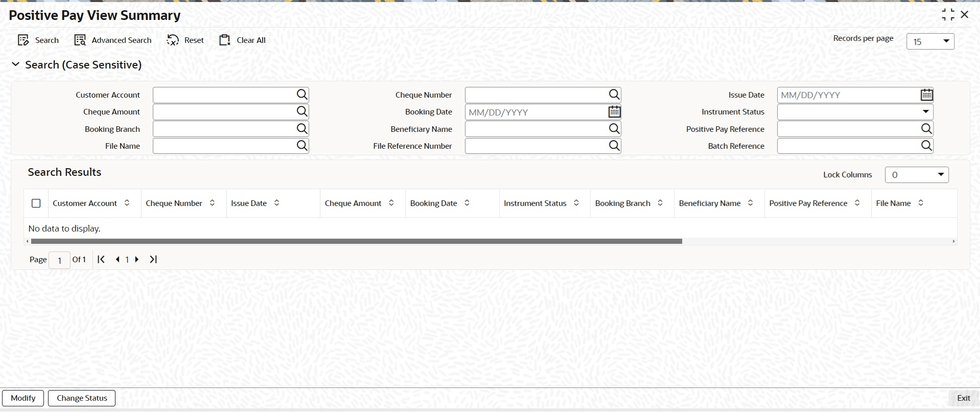Viewport: 980px width, 412px height.
Task: Sort by Cheque Number column
Action: 213,203
